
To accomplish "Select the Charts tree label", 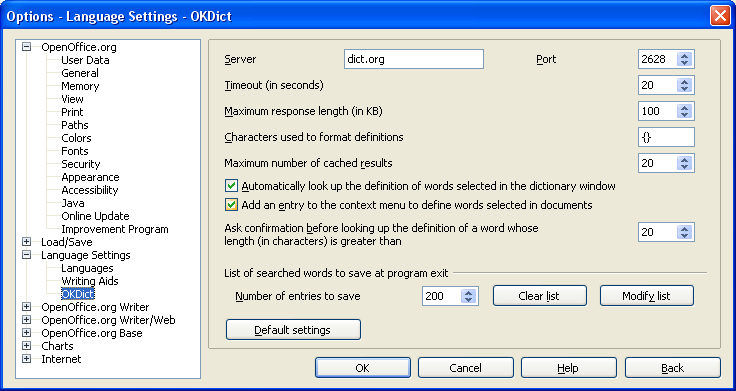I will [x=57, y=346].
